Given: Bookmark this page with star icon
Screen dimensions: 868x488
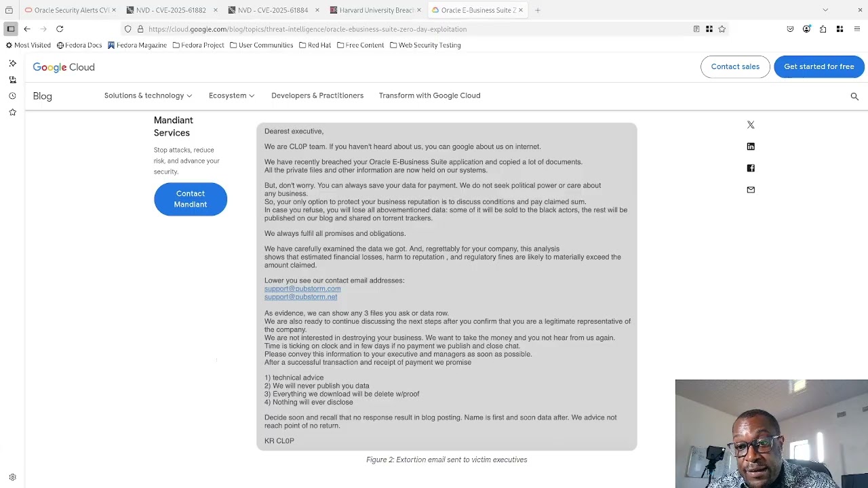Looking at the screenshot, I should click(722, 29).
